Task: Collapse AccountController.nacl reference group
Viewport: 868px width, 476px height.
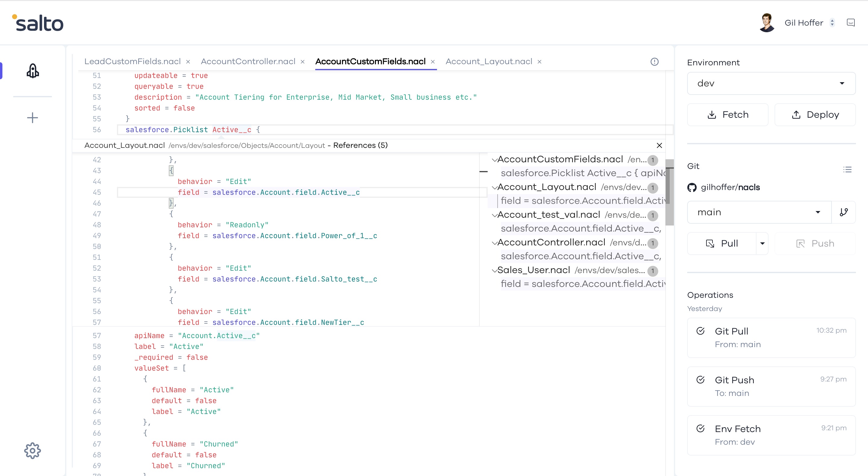Action: point(494,242)
